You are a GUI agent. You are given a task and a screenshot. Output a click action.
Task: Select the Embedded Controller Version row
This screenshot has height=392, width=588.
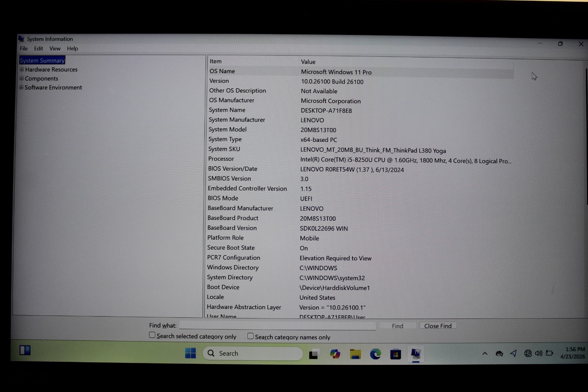360,189
